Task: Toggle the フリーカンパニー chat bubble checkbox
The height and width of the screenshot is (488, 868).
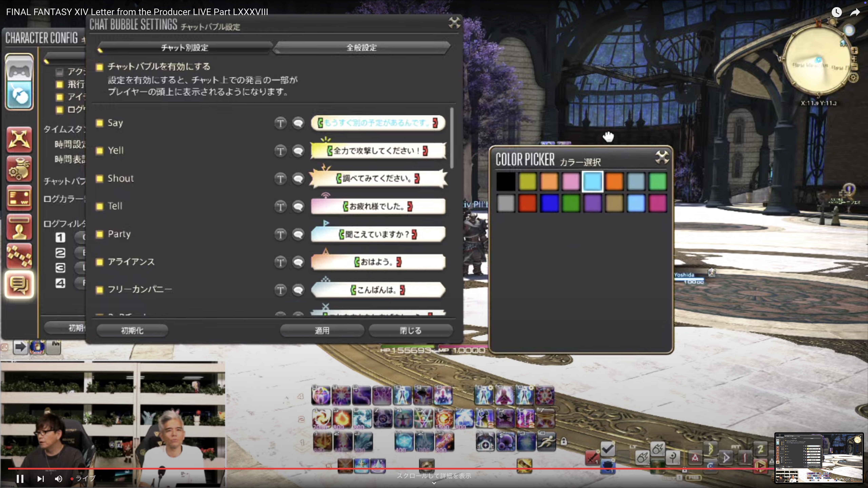Action: coord(99,290)
